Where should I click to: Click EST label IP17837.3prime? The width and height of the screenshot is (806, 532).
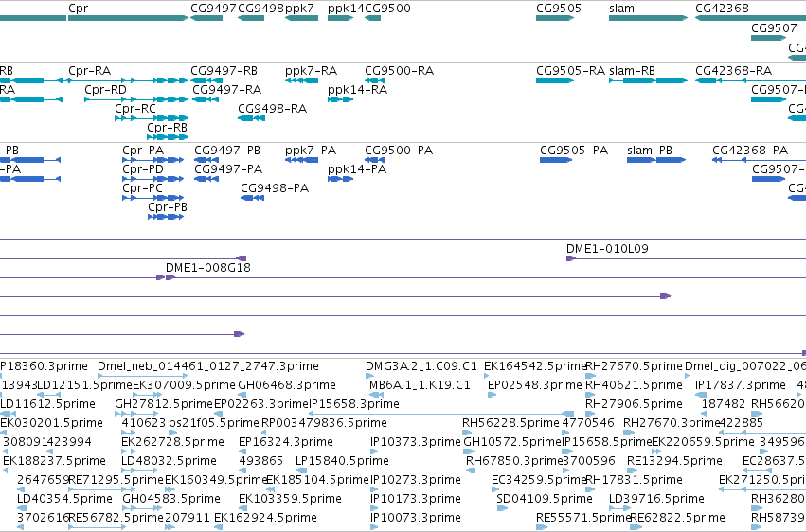point(741,385)
